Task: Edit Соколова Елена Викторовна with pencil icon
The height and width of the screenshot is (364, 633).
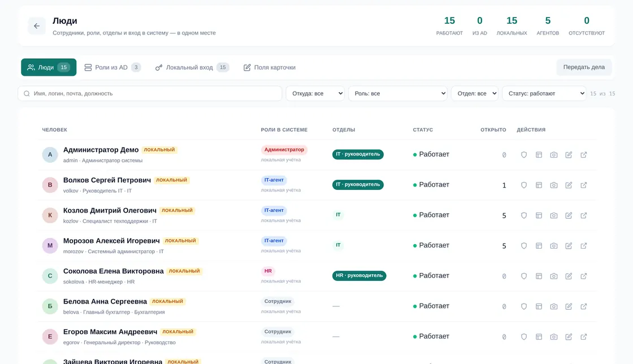Action: click(x=569, y=276)
